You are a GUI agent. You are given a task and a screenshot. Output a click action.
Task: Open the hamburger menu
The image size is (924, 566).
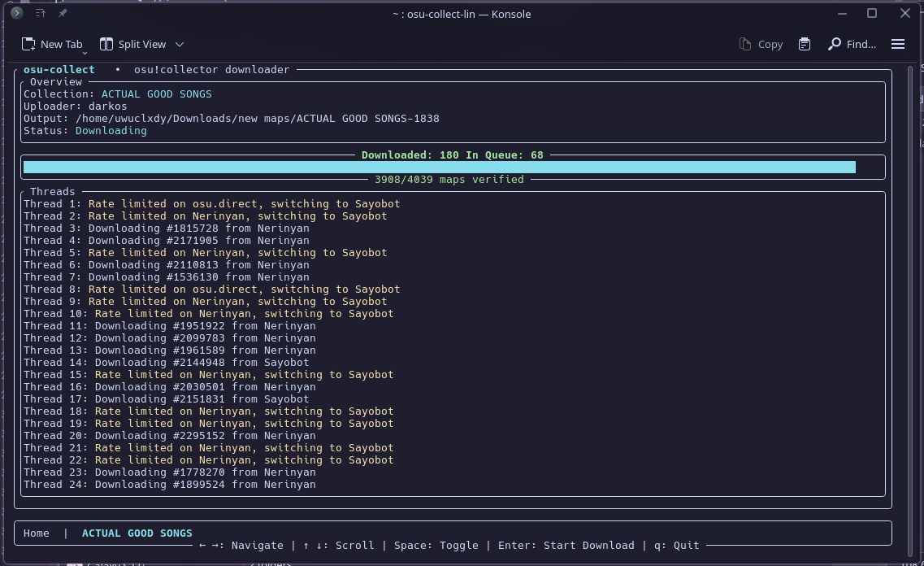tap(898, 44)
